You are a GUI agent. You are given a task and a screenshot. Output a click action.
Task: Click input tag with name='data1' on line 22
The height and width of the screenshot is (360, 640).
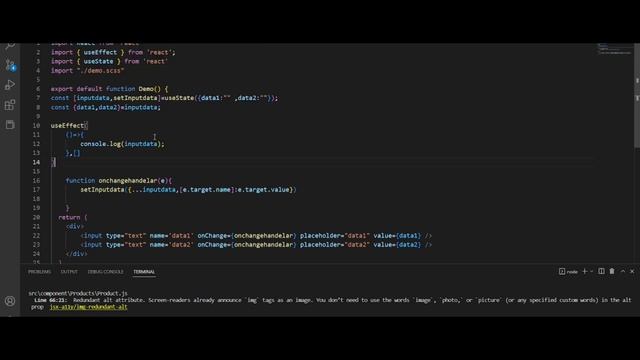coord(256,236)
